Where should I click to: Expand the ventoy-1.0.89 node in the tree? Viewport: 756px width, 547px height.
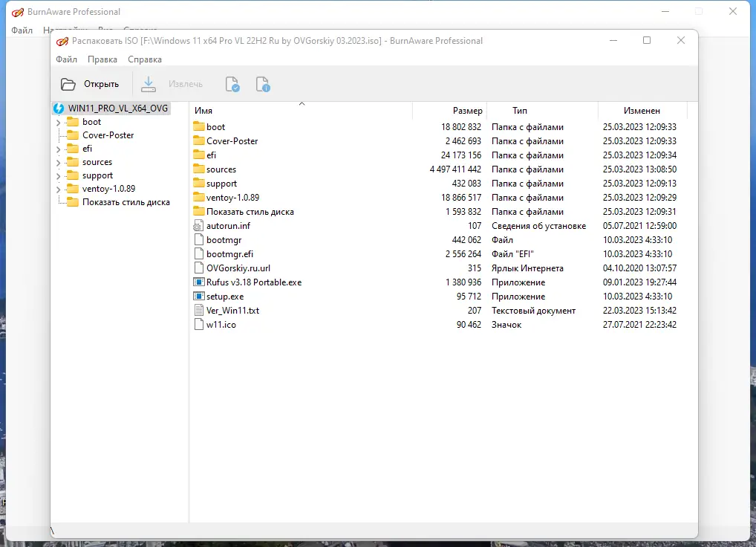(x=59, y=190)
